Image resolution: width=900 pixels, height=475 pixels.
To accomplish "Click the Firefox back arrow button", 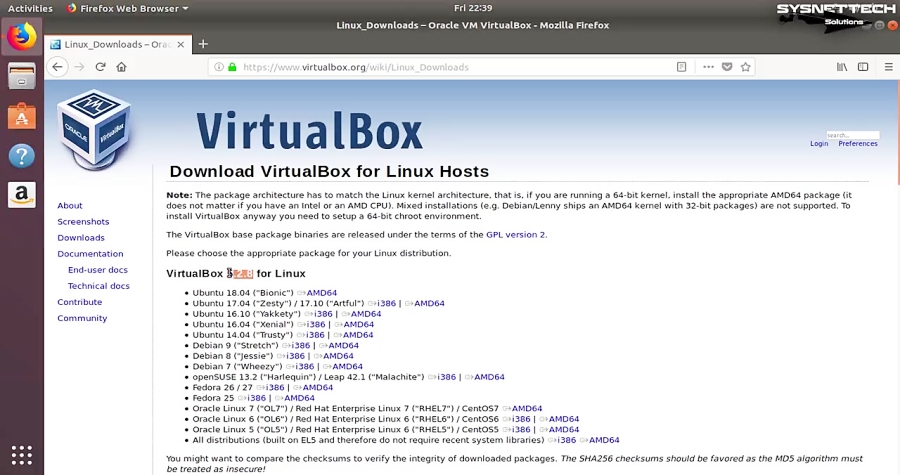I will [x=57, y=67].
